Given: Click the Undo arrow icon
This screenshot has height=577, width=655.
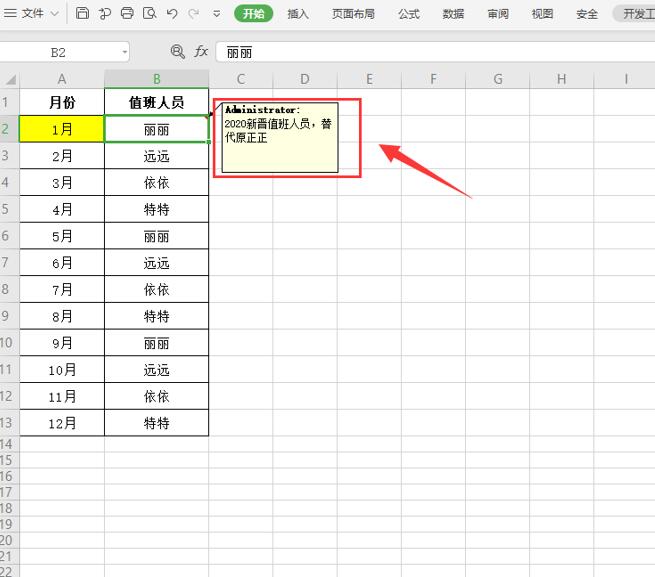Looking at the screenshot, I should pos(172,13).
